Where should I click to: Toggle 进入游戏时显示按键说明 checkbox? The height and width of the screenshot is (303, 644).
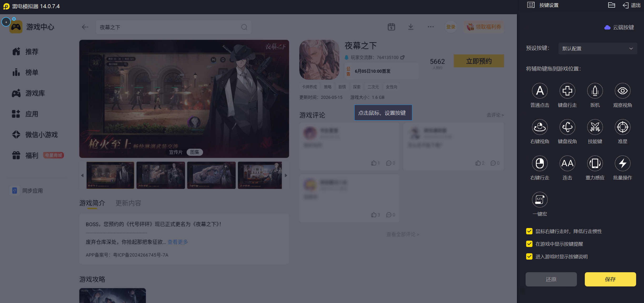point(529,256)
